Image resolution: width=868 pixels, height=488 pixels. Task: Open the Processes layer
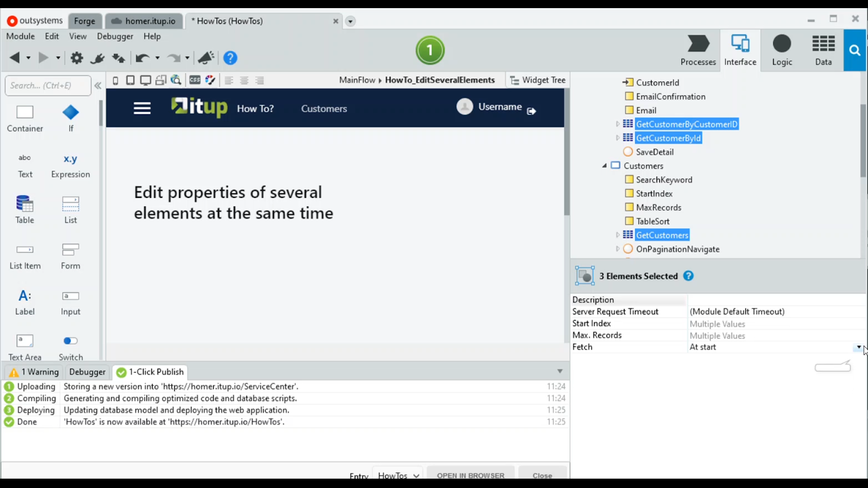click(x=698, y=50)
